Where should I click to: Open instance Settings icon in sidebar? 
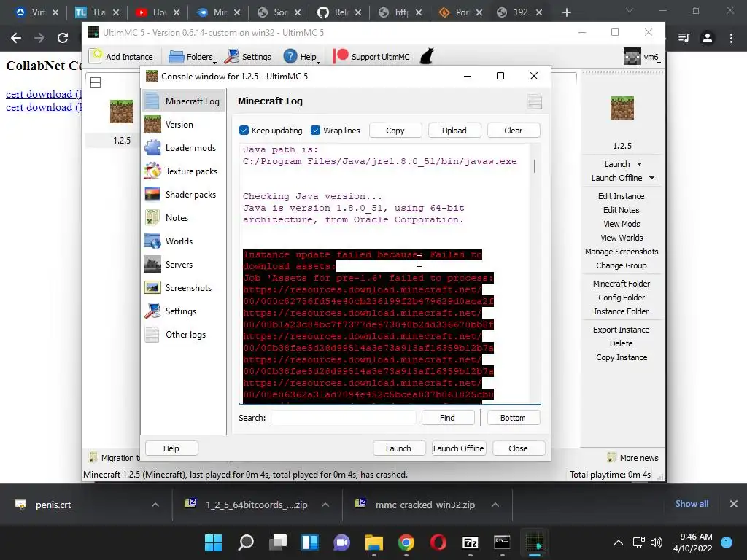152,311
